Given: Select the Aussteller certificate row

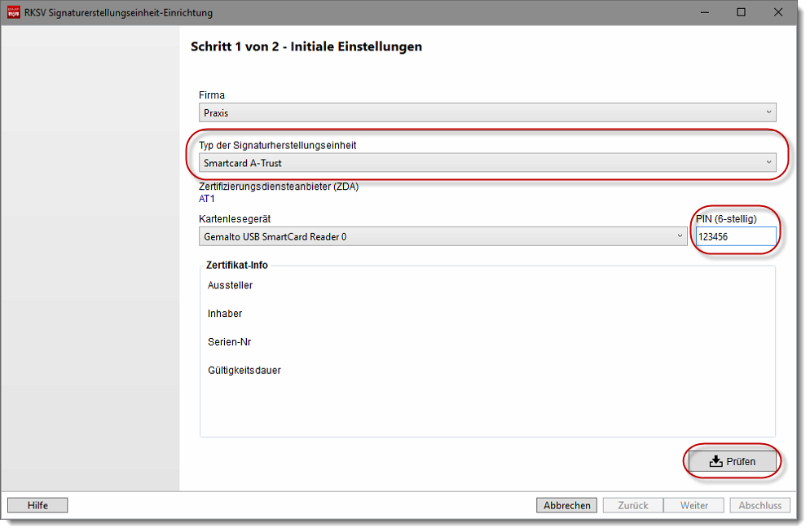Looking at the screenshot, I should [230, 285].
